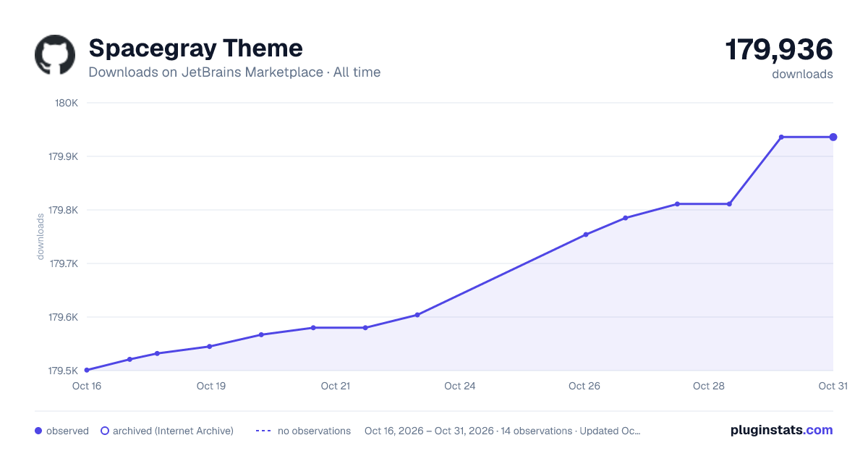Click the date range and observations footer text

(503, 431)
